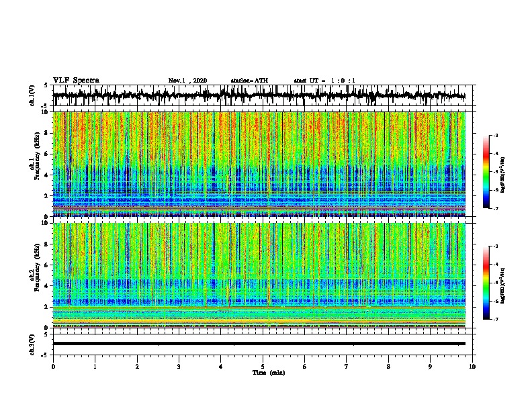Click the ch.2 spectrogram color scale bar
The width and height of the screenshot is (532, 411).
486,283
